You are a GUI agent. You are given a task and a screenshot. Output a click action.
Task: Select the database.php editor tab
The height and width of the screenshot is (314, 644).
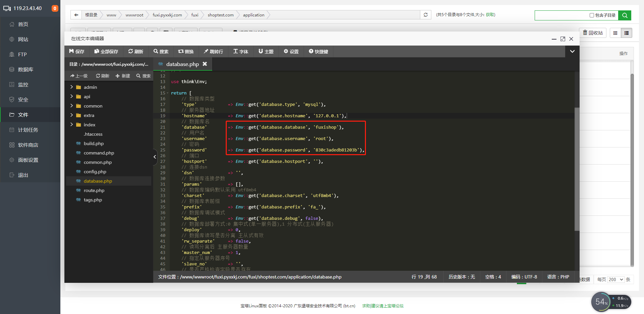[182, 64]
